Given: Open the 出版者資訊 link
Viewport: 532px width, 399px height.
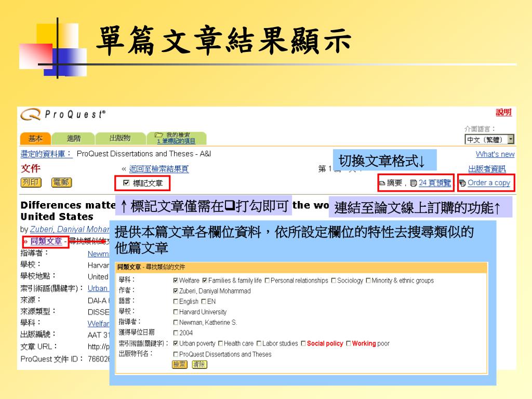Looking at the screenshot, I should tap(487, 169).
